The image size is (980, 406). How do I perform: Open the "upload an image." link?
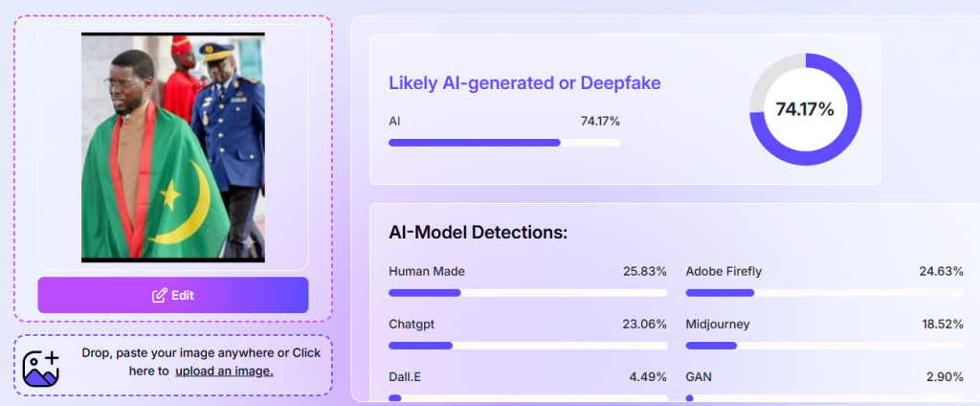tap(224, 371)
